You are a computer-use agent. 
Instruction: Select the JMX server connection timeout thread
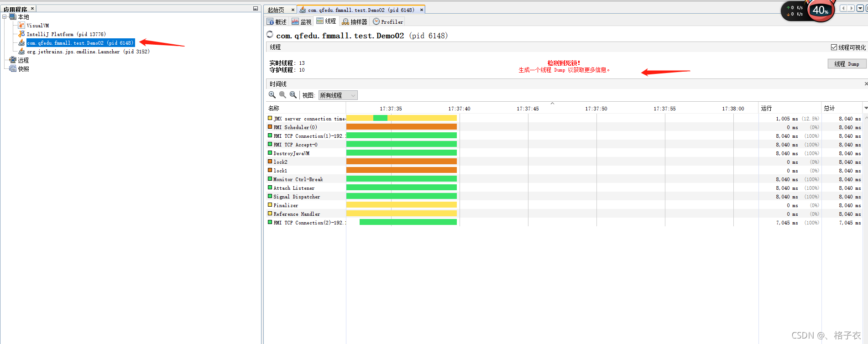(564, 119)
